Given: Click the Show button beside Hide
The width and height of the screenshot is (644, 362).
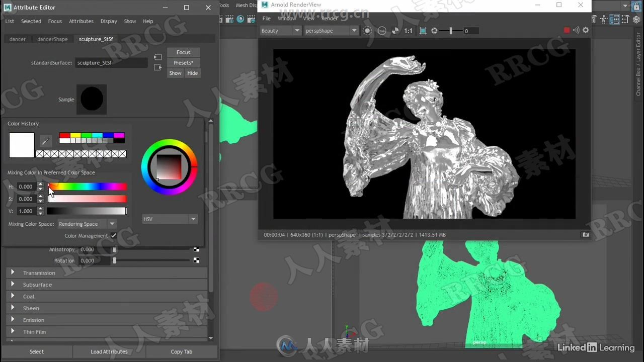Looking at the screenshot, I should (175, 73).
